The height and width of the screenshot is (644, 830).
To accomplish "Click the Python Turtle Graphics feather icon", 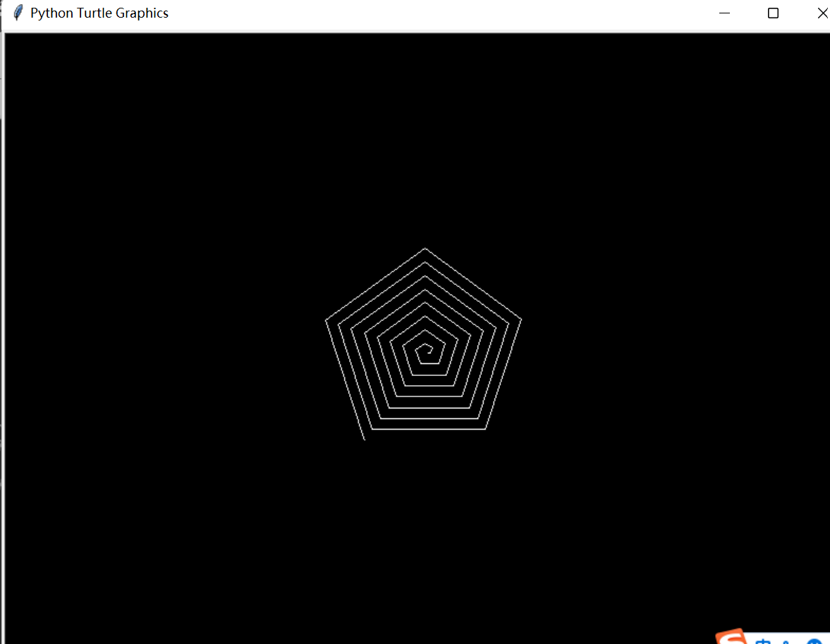I will point(18,13).
